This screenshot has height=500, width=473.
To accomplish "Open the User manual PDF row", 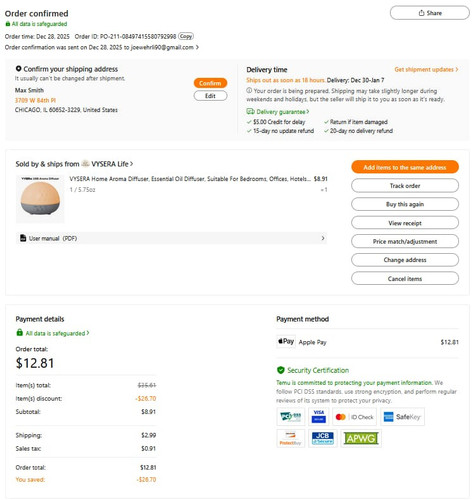I will (171, 238).
